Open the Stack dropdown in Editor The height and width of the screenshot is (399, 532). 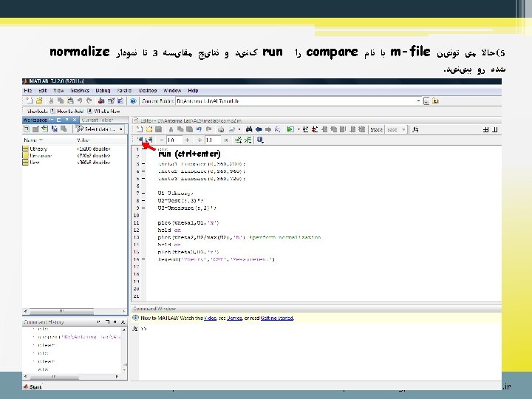point(396,129)
